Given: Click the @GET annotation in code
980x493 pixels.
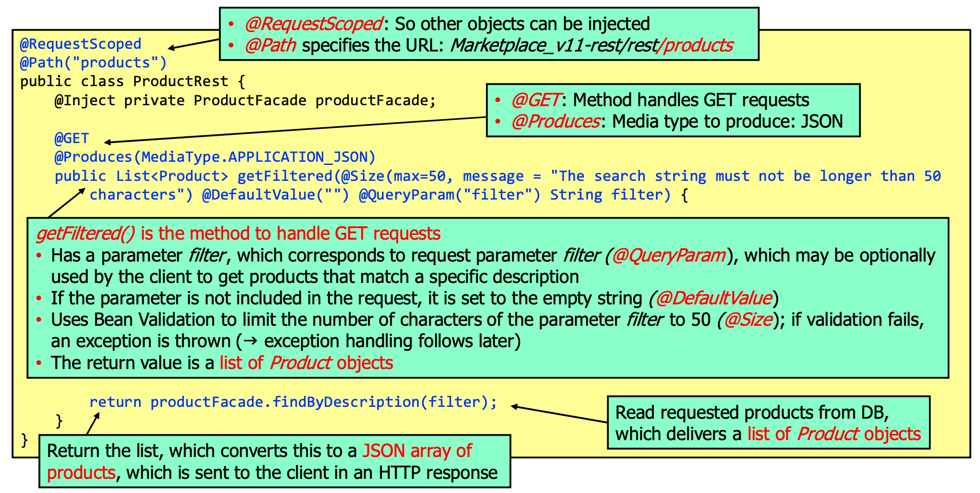Looking at the screenshot, I should coord(72,138).
